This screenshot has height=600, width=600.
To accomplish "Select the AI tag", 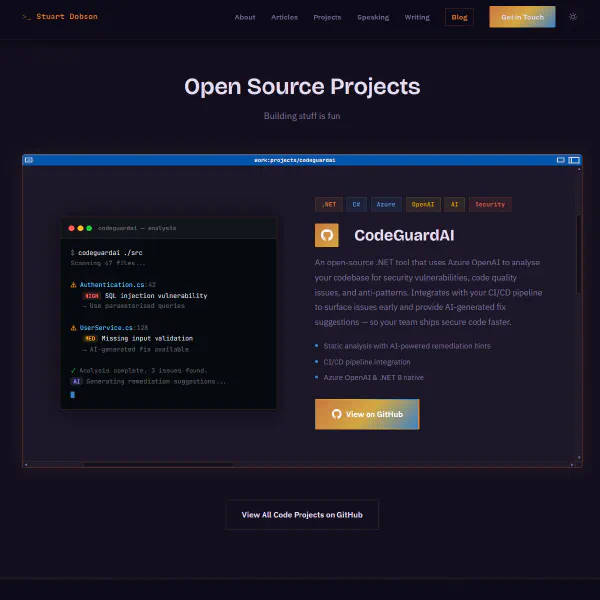I will [x=454, y=204].
